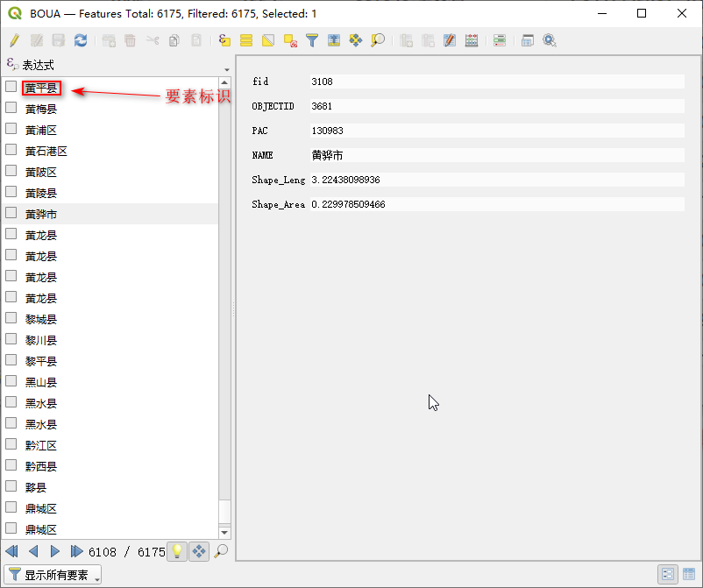Check the box next to 黄平县
This screenshot has height=588, width=703.
pos(11,87)
